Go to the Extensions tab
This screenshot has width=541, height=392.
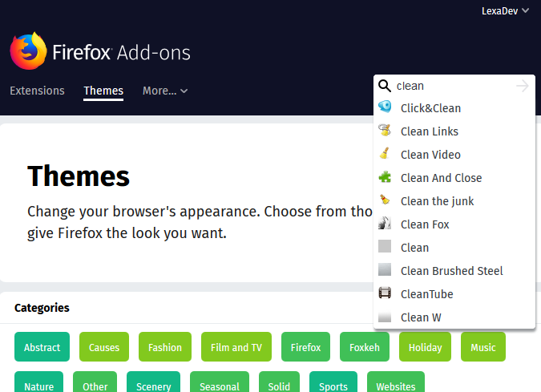(37, 91)
